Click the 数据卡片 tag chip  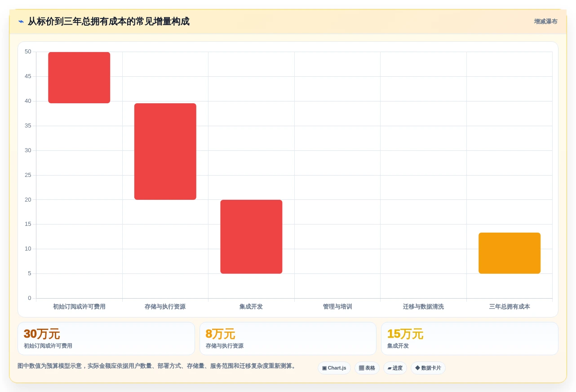(x=428, y=368)
